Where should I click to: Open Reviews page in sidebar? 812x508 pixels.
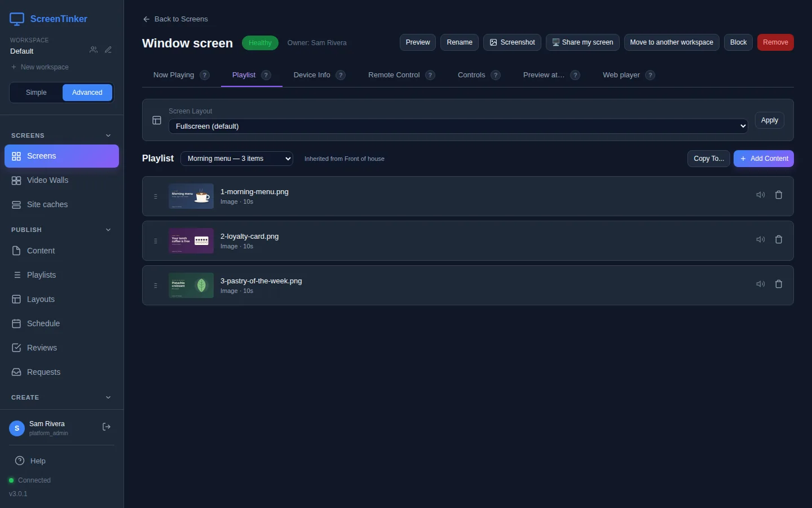point(61,348)
